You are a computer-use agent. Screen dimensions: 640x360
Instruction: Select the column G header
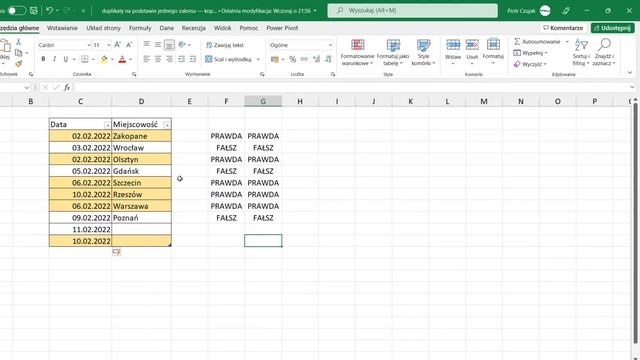[x=263, y=101]
